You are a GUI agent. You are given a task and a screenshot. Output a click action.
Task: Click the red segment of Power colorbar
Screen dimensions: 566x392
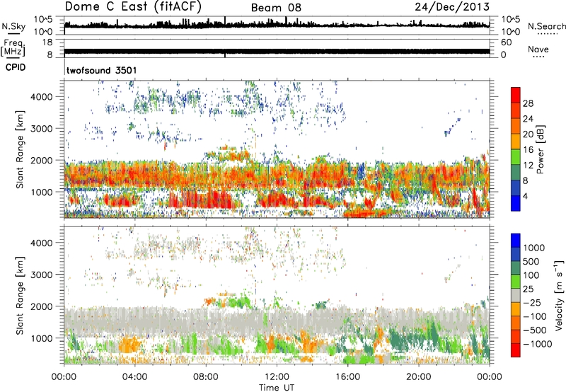516,95
